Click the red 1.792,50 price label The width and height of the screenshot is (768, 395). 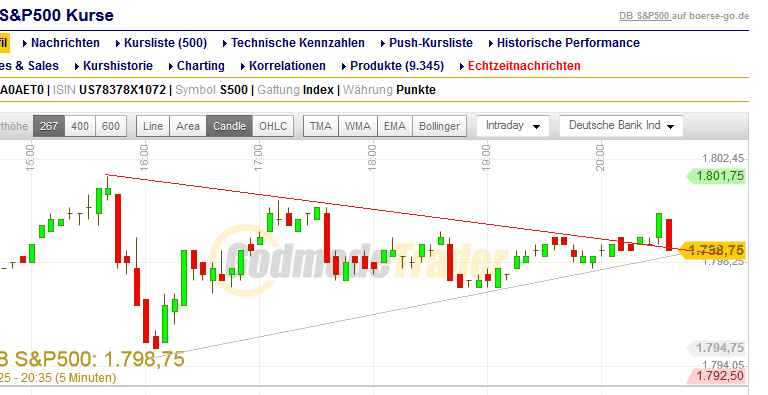click(716, 377)
